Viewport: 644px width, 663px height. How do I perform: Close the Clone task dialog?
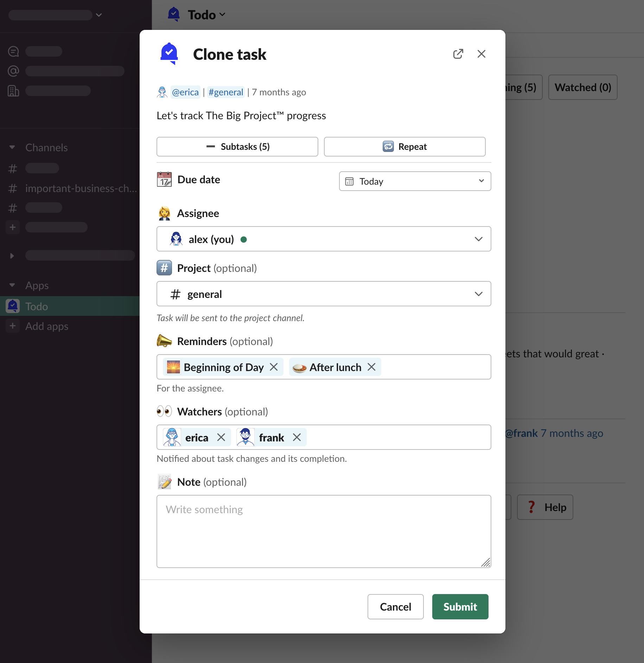tap(481, 54)
